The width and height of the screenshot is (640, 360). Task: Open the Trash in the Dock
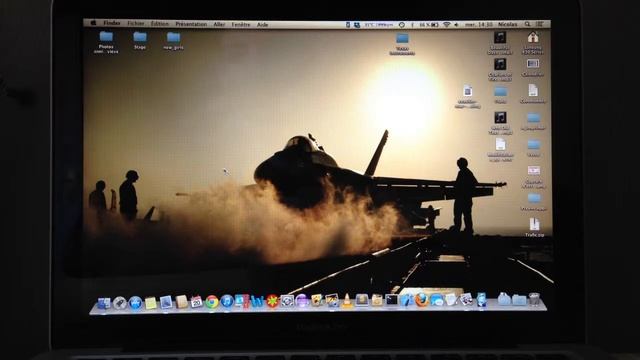click(534, 299)
